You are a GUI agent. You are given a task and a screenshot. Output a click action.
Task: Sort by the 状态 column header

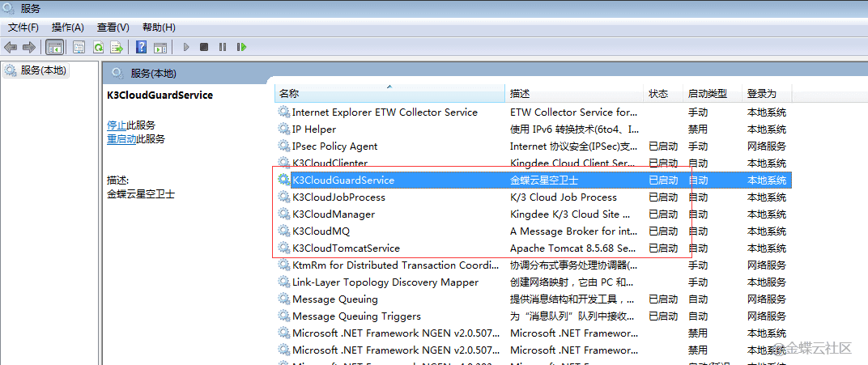(662, 94)
